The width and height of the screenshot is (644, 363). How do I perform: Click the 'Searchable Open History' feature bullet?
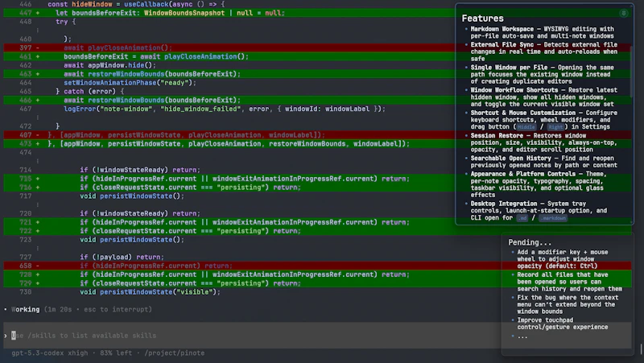click(544, 162)
